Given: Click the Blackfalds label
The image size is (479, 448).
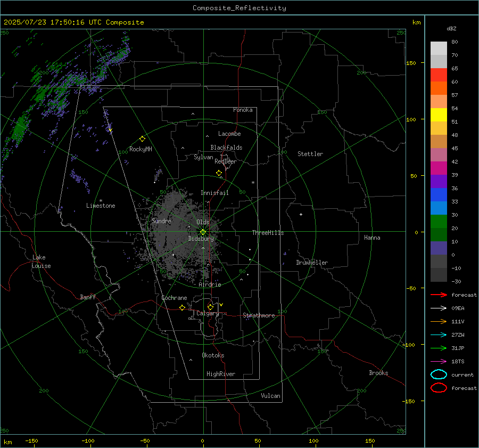Looking at the screenshot, I should (226, 148).
